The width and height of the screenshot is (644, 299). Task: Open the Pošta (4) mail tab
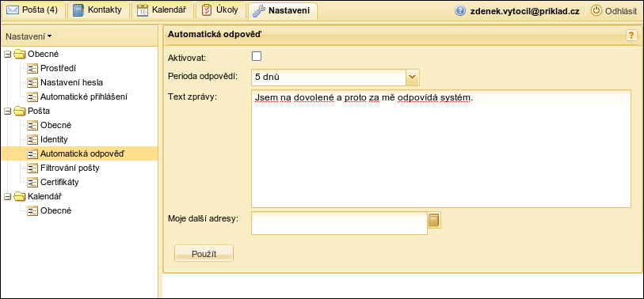pos(34,10)
